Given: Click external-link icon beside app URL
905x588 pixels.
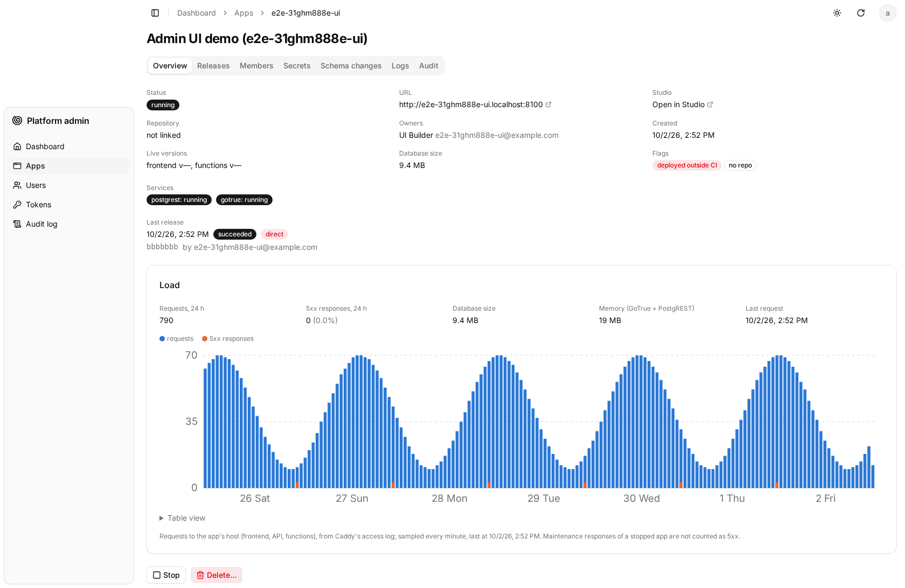Looking at the screenshot, I should (x=548, y=104).
